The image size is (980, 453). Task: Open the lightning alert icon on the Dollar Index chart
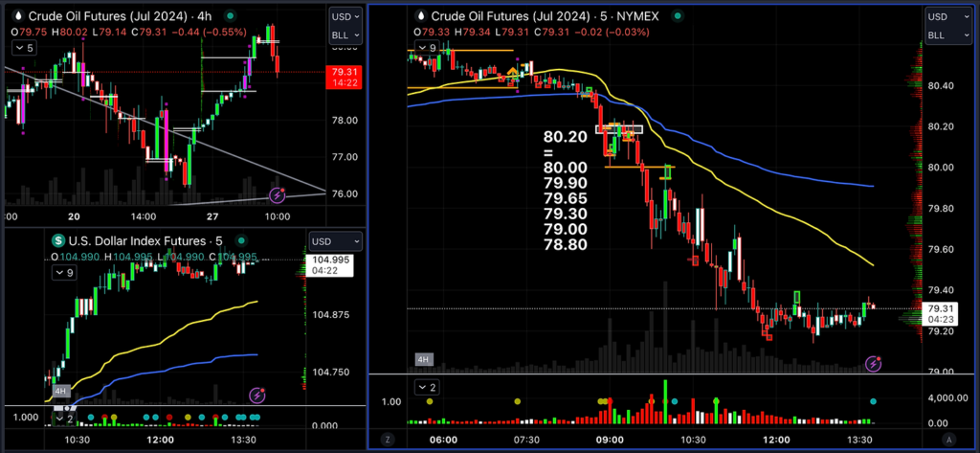(x=257, y=396)
